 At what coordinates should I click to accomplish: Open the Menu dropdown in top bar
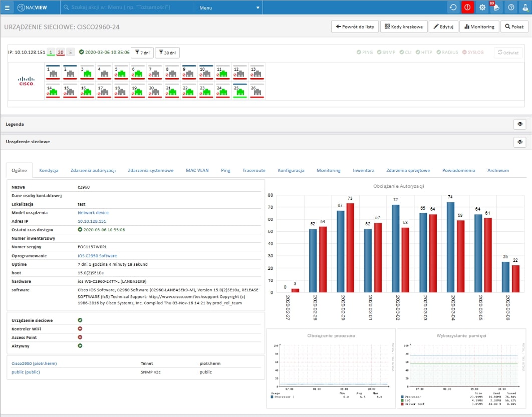[x=229, y=8]
